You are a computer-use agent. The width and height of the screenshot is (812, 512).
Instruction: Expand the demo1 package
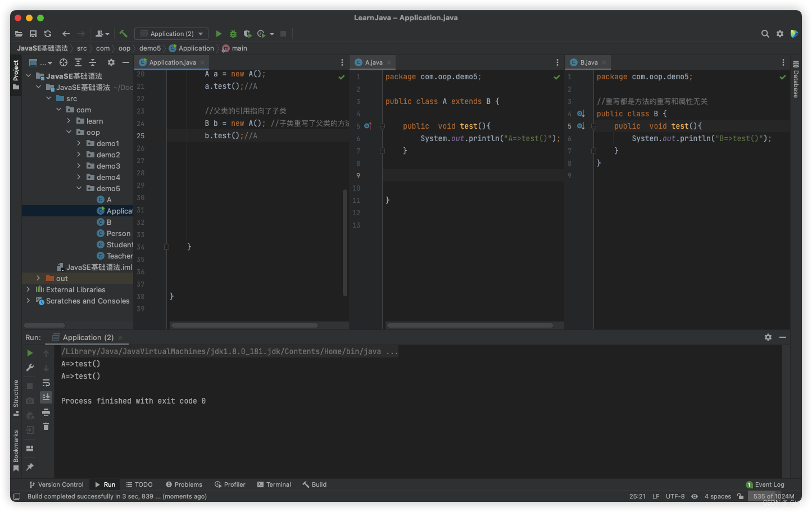tap(79, 143)
